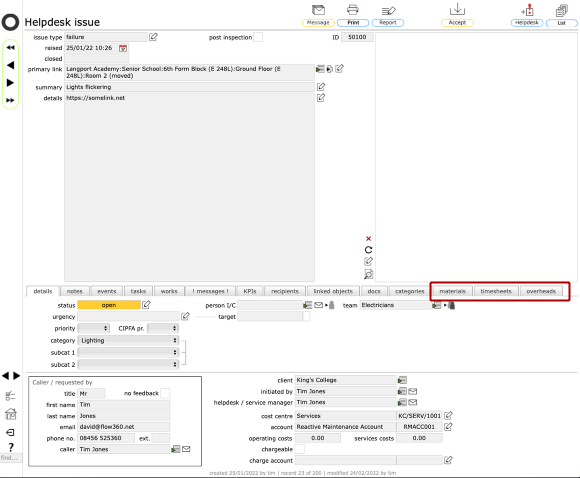Image resolution: width=580 pixels, height=478 pixels.
Task: Open the CIPFA pr. dropdown
Action: coord(163,328)
